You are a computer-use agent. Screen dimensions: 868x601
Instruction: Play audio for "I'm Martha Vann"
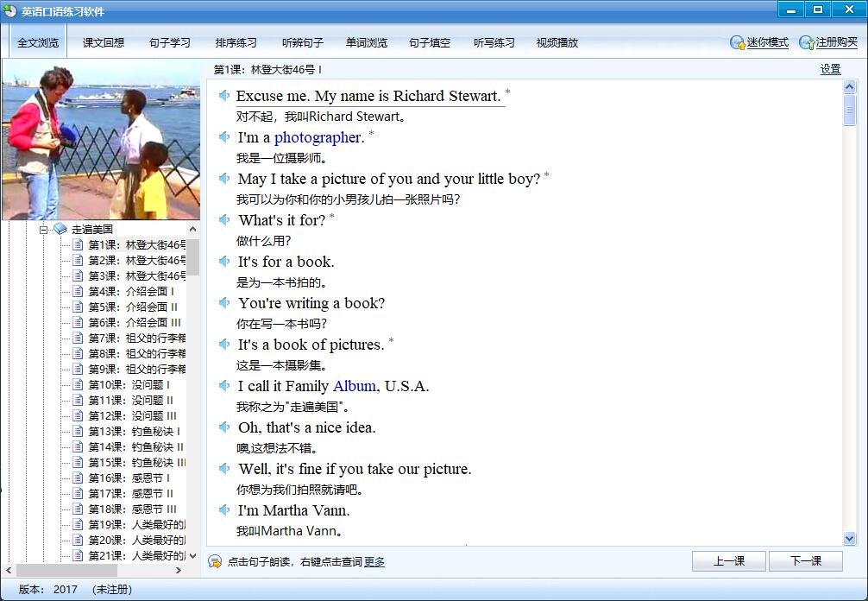pos(224,510)
